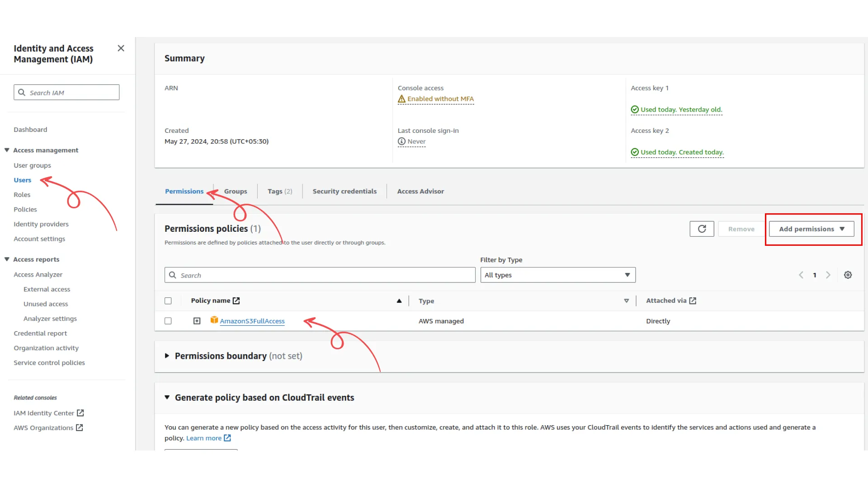Click the filter arrow in Type column
Image resolution: width=868 pixels, height=488 pixels.
pos(626,301)
